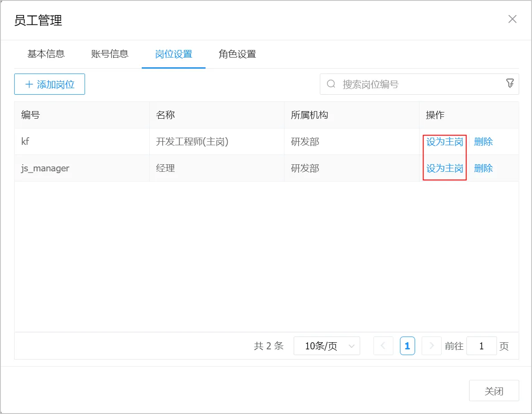Viewport: 532px width, 414px height.
Task: Go to the 角色设置 tab
Action: click(x=237, y=54)
